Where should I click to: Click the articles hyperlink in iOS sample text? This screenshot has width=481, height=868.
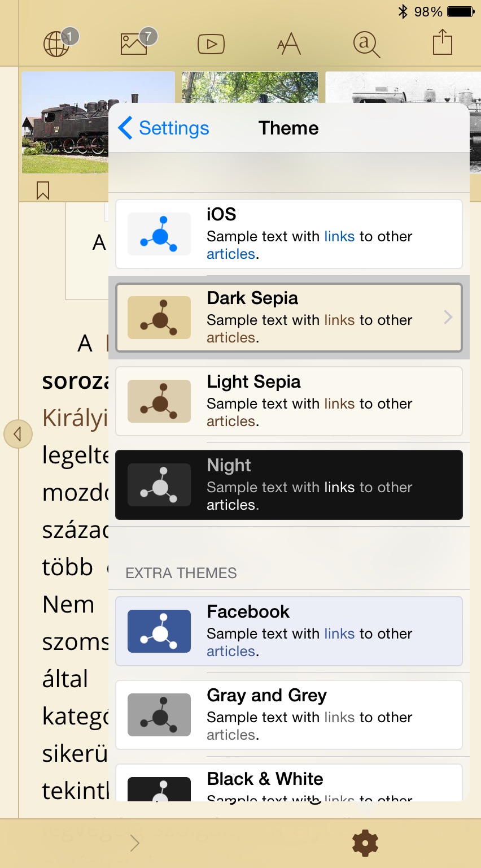point(231,254)
